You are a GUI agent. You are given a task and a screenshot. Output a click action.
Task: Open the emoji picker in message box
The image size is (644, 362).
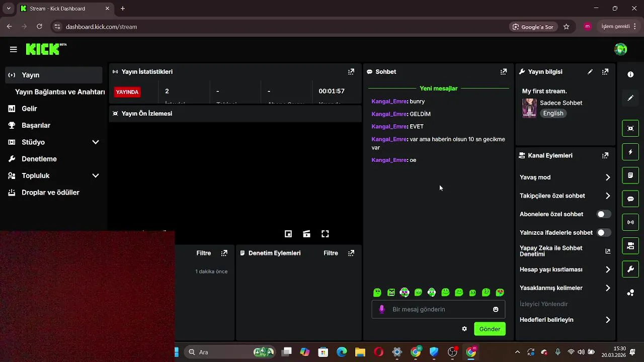[496, 309]
